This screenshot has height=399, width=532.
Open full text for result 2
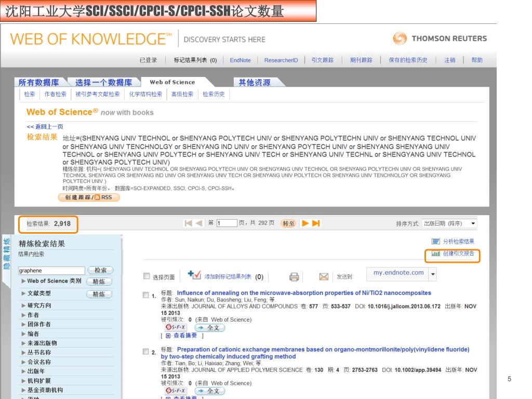pos(210,391)
